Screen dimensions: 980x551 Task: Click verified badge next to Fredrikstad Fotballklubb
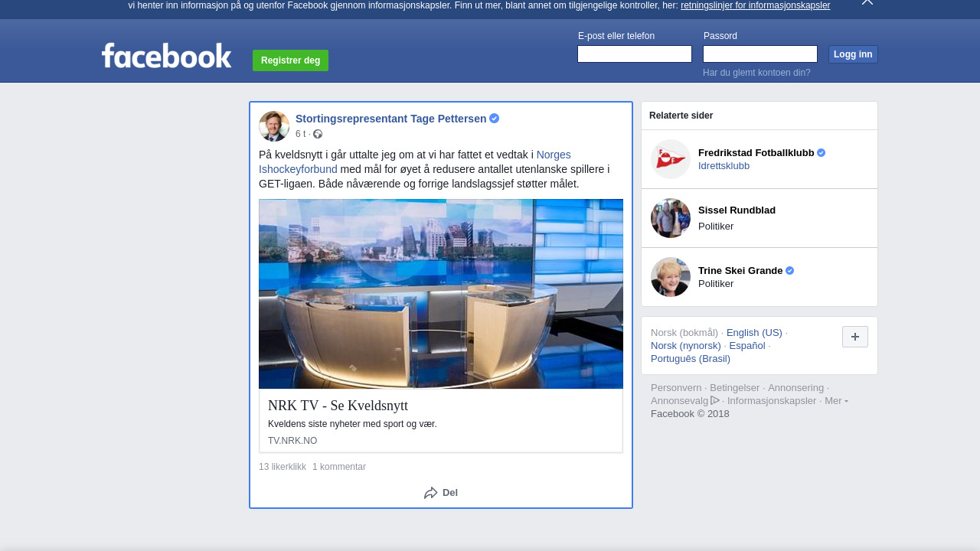[822, 153]
